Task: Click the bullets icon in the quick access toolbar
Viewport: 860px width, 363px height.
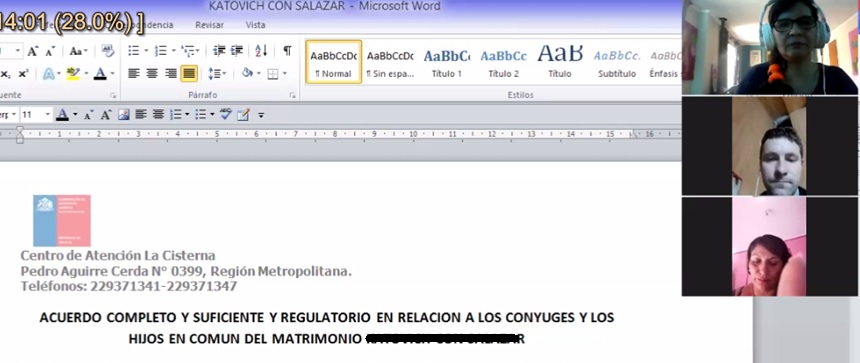Action: point(200,115)
